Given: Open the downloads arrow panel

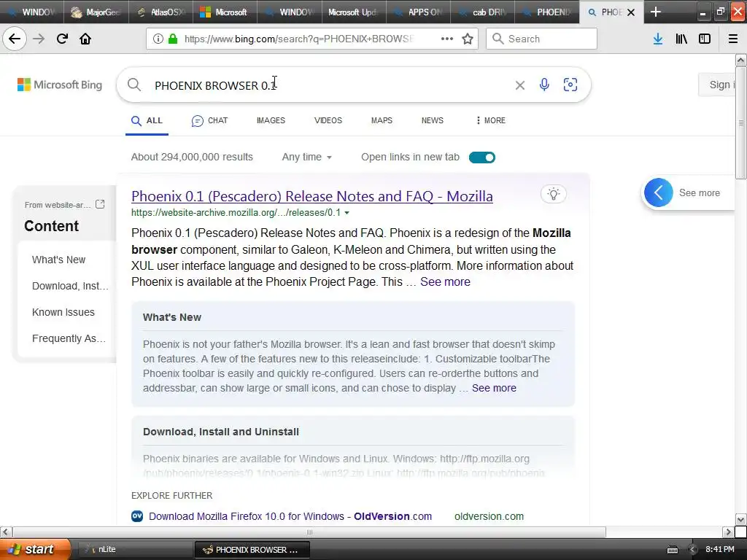Looking at the screenshot, I should click(x=658, y=39).
